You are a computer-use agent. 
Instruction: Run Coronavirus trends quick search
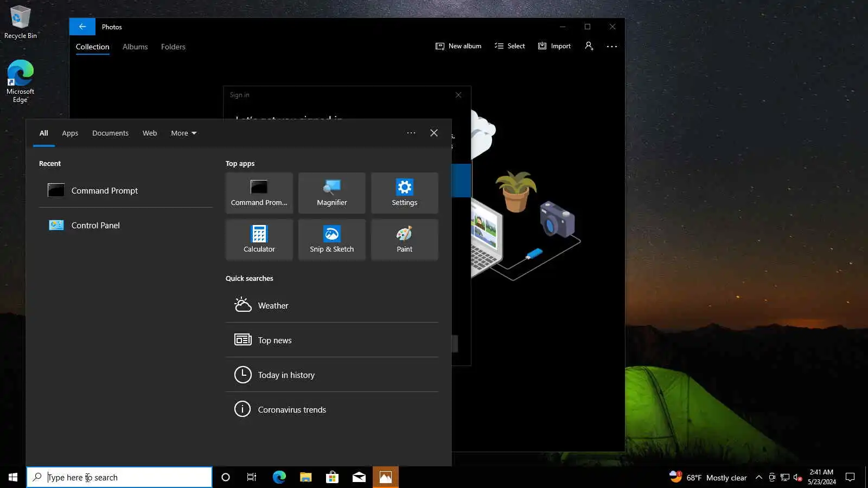pyautogui.click(x=332, y=409)
